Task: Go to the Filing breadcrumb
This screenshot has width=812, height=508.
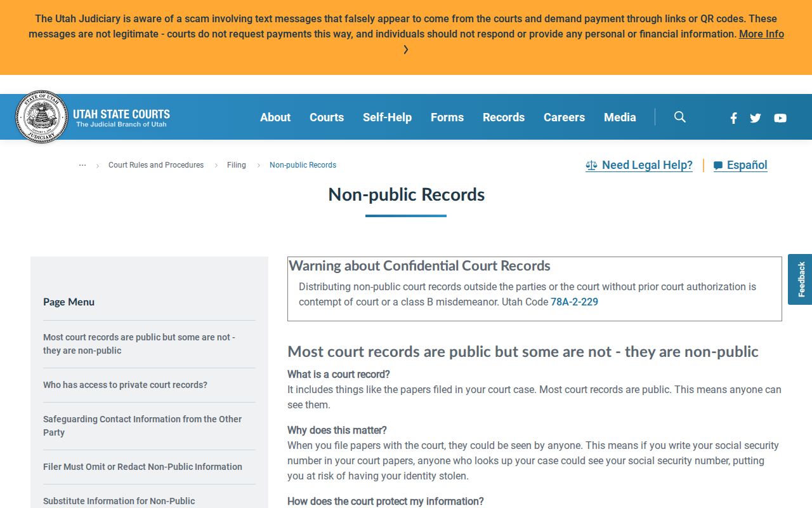Action: (237, 165)
